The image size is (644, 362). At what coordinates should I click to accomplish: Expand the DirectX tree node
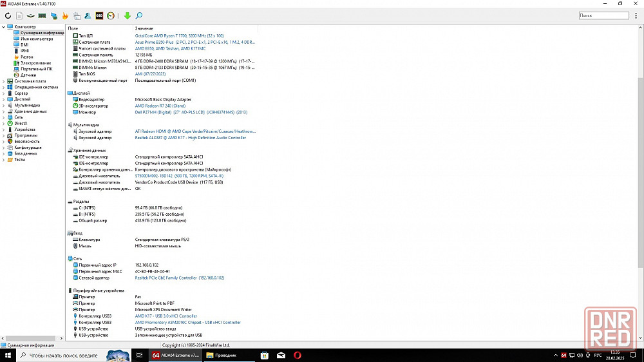click(3, 123)
